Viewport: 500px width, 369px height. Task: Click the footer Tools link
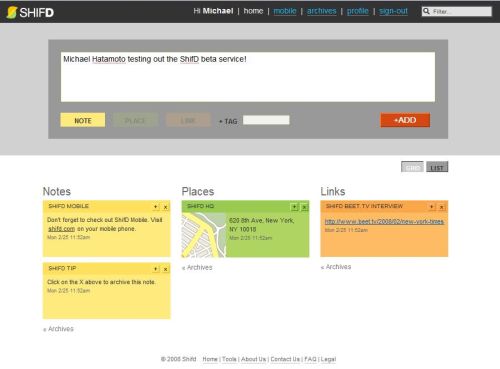pyautogui.click(x=229, y=359)
